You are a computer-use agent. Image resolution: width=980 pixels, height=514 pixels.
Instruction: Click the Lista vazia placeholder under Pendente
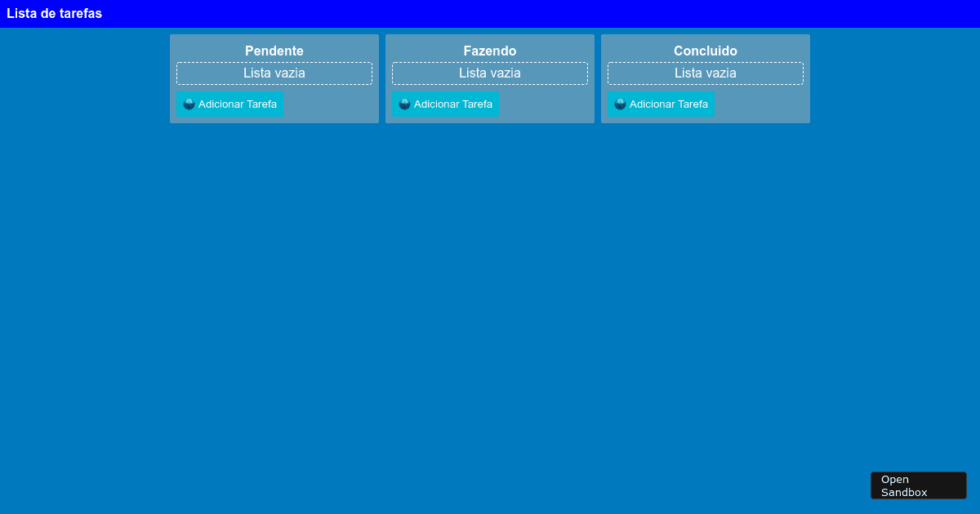(x=274, y=73)
